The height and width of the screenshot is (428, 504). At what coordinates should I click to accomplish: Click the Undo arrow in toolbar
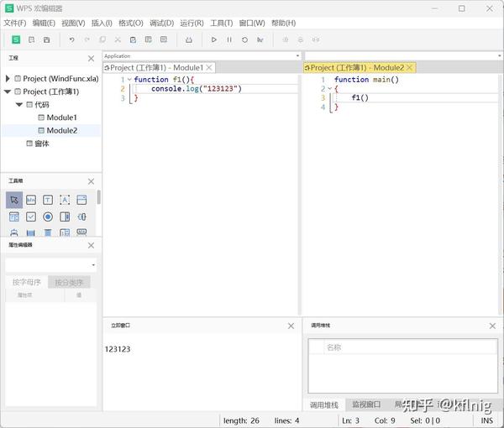click(x=71, y=39)
